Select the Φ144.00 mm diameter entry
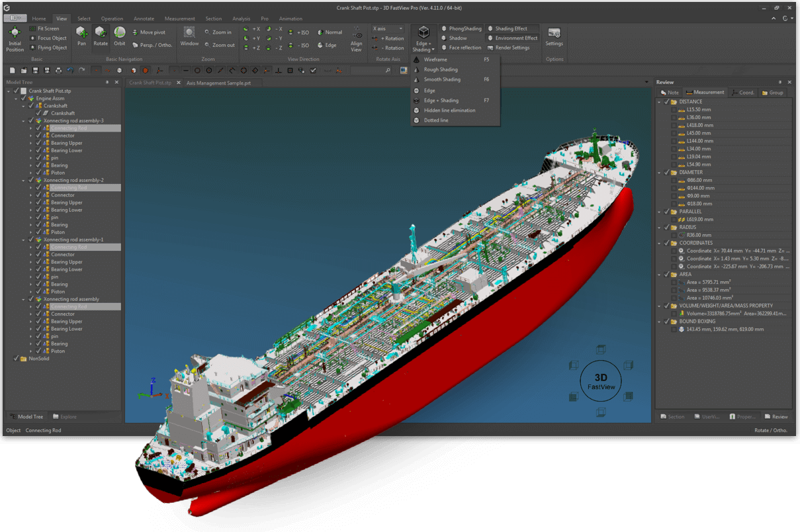 click(x=699, y=188)
